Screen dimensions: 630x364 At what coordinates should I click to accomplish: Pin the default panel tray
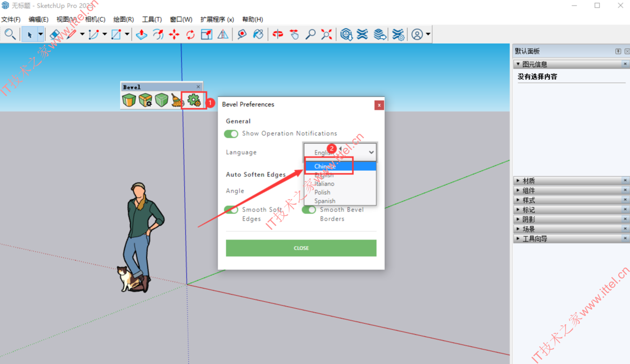pyautogui.click(x=618, y=51)
